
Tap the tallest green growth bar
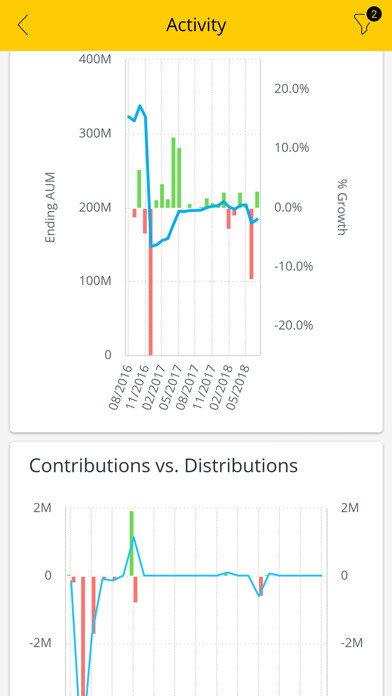coord(174,173)
